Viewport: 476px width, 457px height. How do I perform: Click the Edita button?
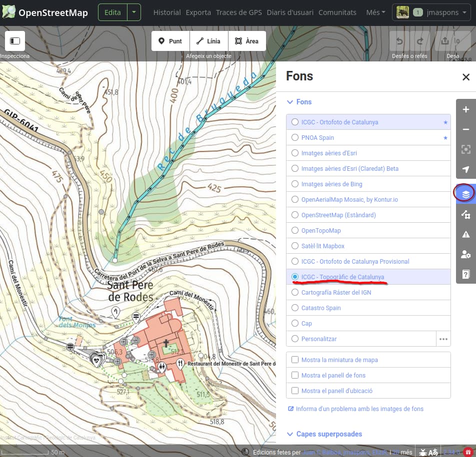click(x=112, y=12)
